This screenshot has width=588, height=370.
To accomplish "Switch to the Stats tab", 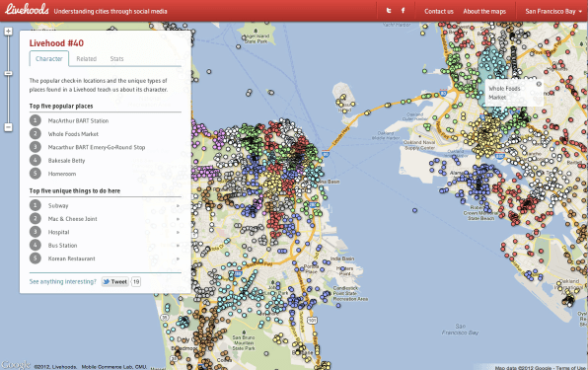I will [x=116, y=59].
